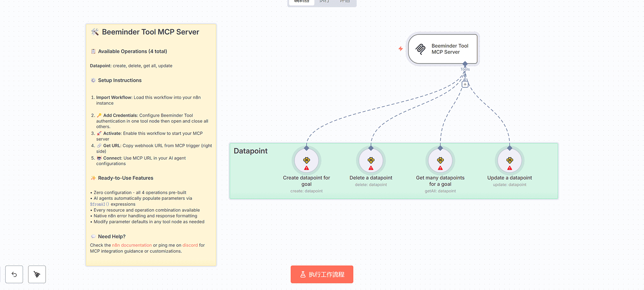Click the Tools diamond connector on MCP Server
The image size is (644, 290).
pyautogui.click(x=465, y=64)
